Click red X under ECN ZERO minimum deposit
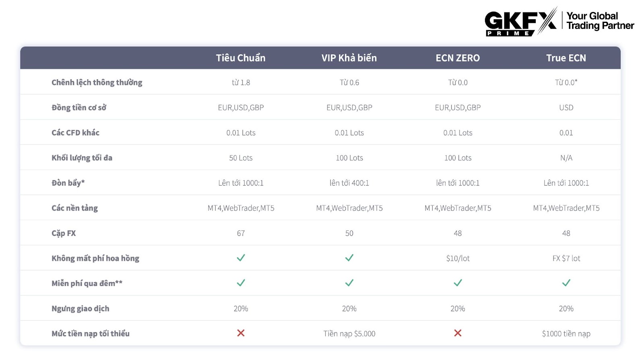 pyautogui.click(x=458, y=333)
